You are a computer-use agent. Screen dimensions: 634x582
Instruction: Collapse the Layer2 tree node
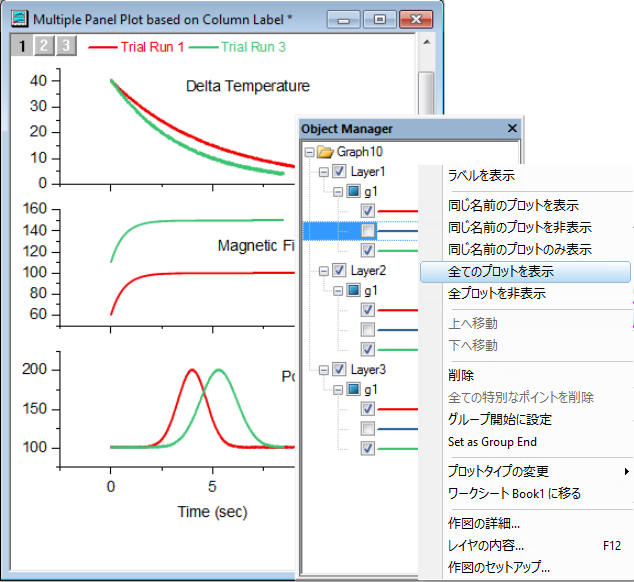pos(323,271)
